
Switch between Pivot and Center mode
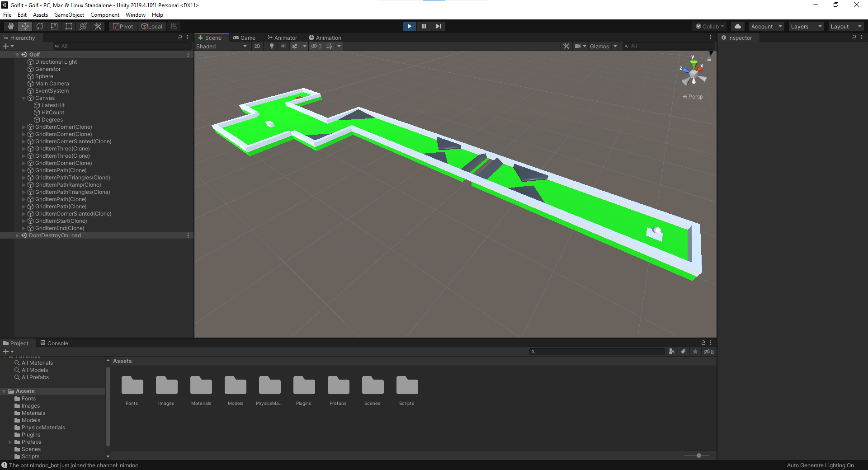pos(123,26)
